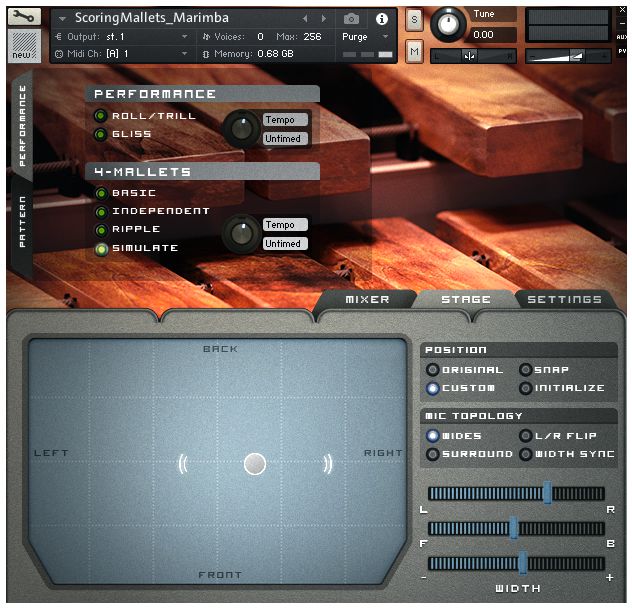Click the volume slider in header
Screen dimensions: 632x608
568,56
